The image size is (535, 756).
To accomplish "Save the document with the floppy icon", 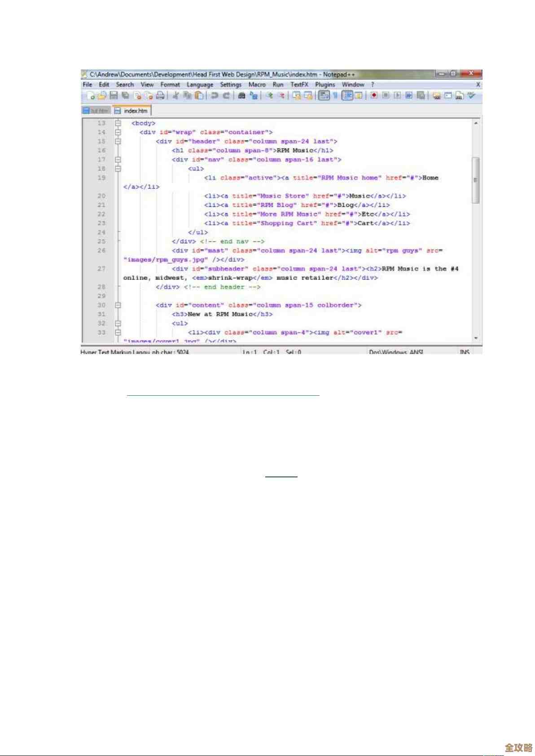I will click(114, 96).
